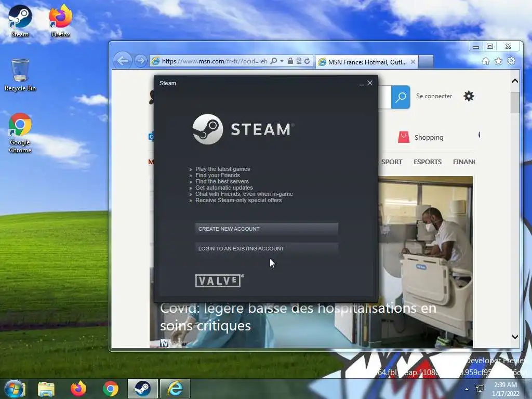Open Internet Explorer Tools gear

click(x=511, y=61)
